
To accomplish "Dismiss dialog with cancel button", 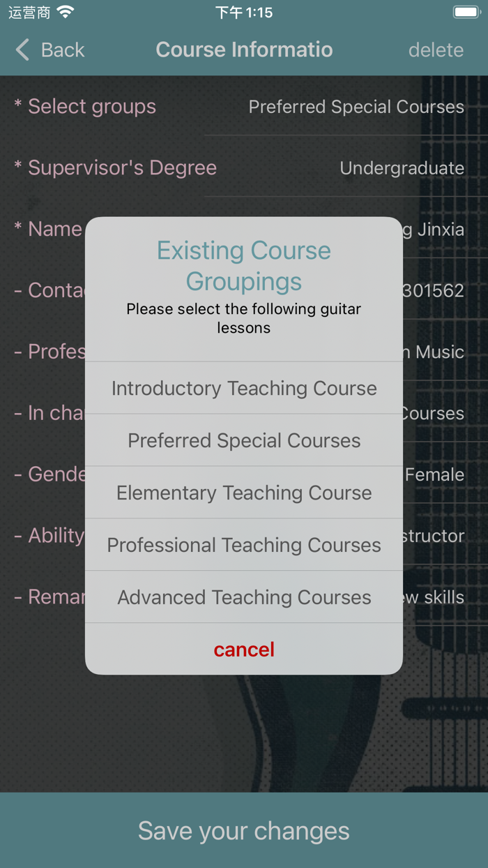I will (x=244, y=650).
